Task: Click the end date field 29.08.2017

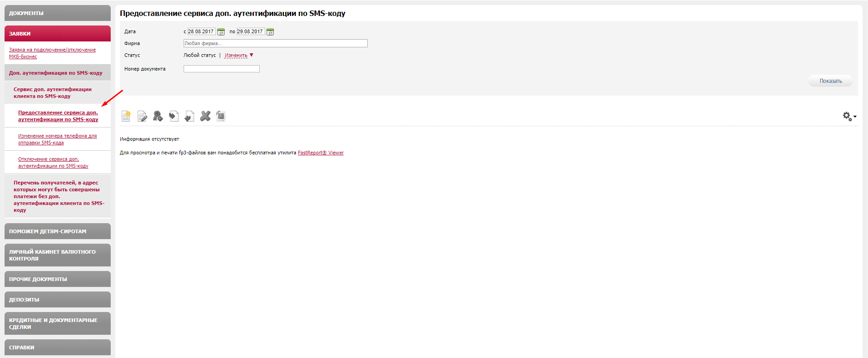Action: [x=251, y=31]
